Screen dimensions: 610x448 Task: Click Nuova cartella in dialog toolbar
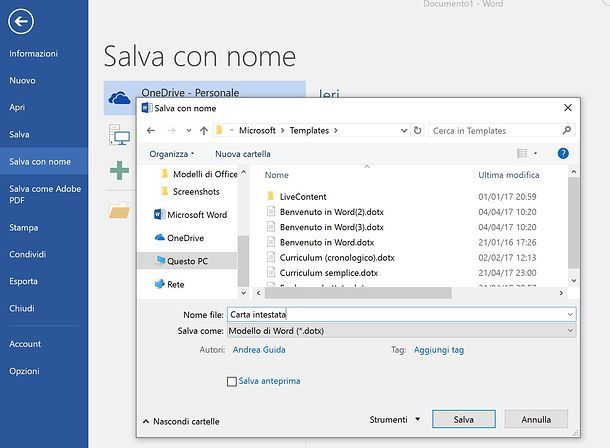243,154
